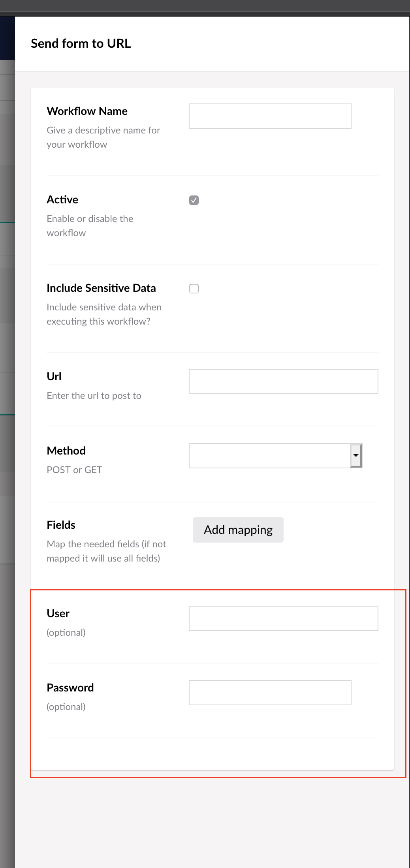Click the Url field description text
Viewport: 410px width, 868px height.
click(94, 395)
